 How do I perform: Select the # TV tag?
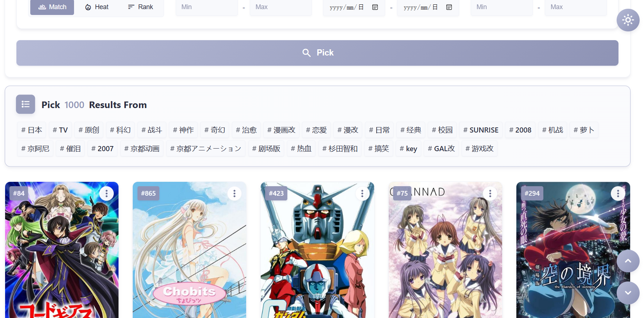point(60,130)
